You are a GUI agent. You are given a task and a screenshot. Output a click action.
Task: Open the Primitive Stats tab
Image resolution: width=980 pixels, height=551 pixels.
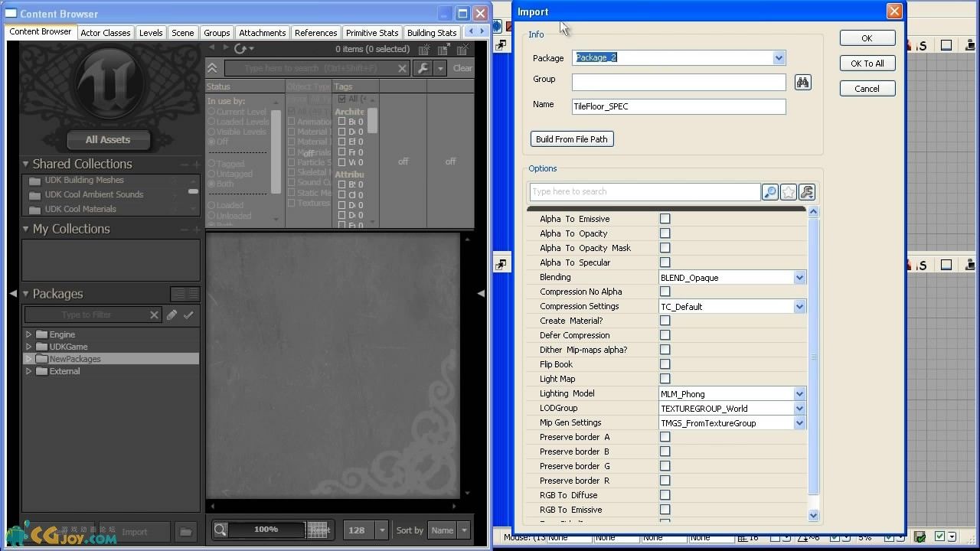point(372,33)
